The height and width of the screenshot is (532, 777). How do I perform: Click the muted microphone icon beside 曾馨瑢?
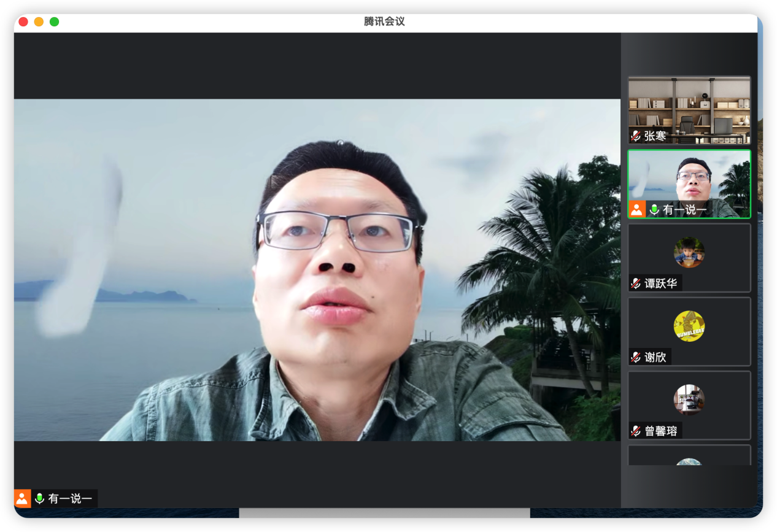tap(636, 431)
